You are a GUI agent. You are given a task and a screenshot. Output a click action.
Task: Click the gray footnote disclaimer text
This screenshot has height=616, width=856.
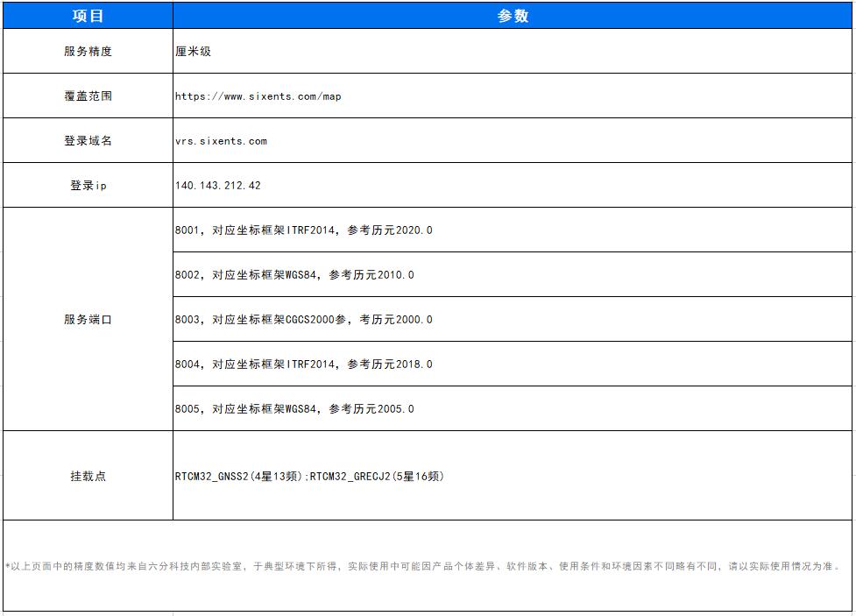(425, 566)
